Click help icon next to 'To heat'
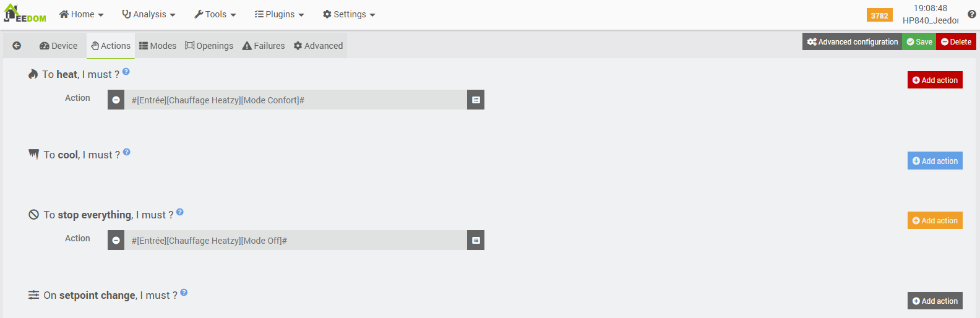Image resolution: width=980 pixels, height=318 pixels. (x=126, y=72)
